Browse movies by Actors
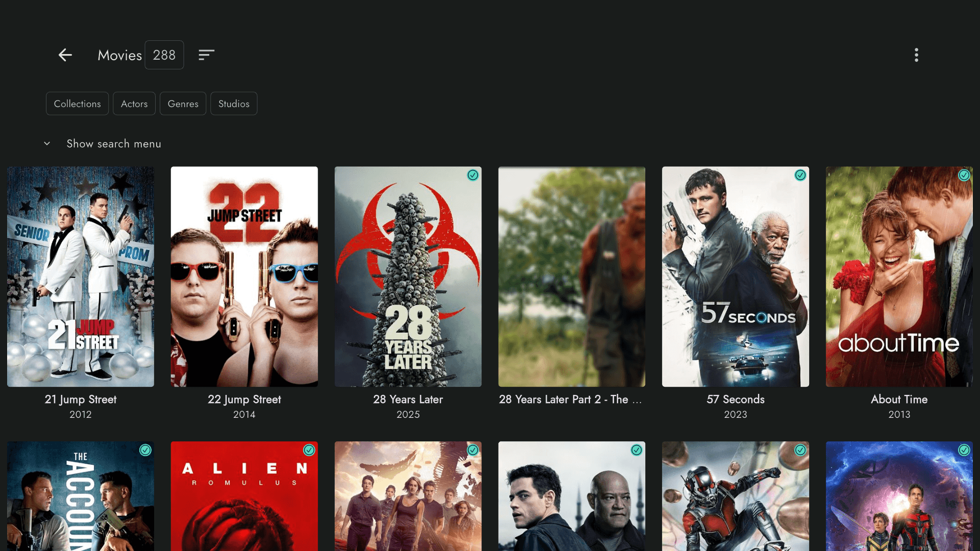 pos(134,104)
